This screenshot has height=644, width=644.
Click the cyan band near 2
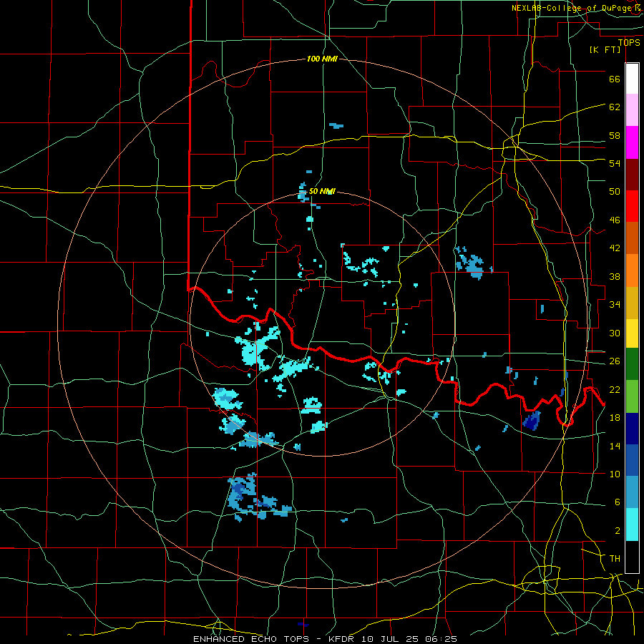coord(632,525)
